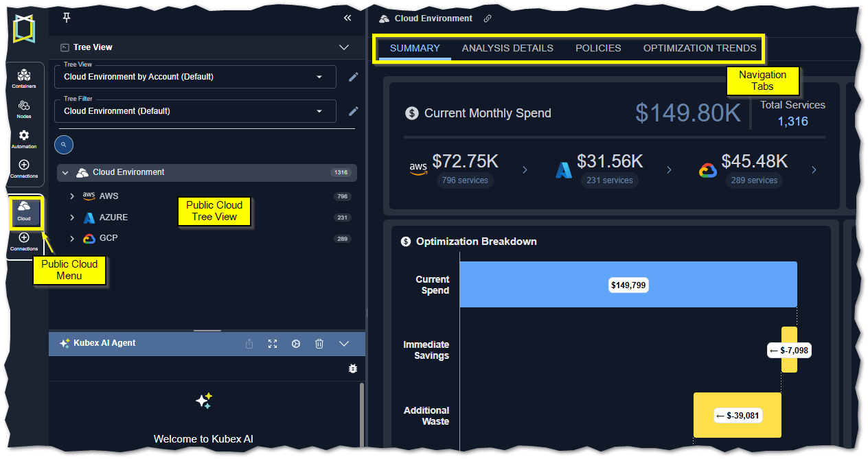Collapse the side panel with double chevron
This screenshot has width=868, height=459.
347,18
